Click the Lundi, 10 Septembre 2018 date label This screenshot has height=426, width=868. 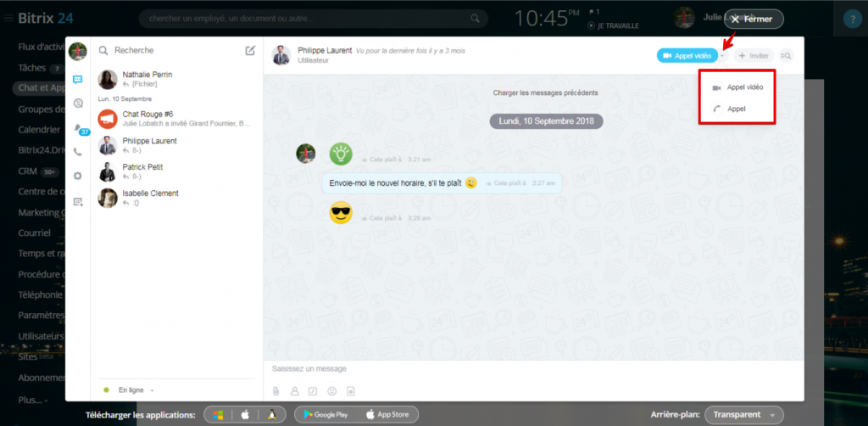point(546,121)
